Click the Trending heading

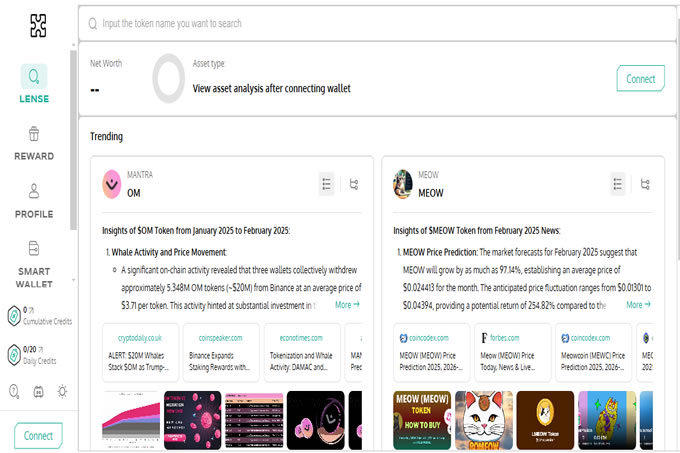tap(106, 137)
